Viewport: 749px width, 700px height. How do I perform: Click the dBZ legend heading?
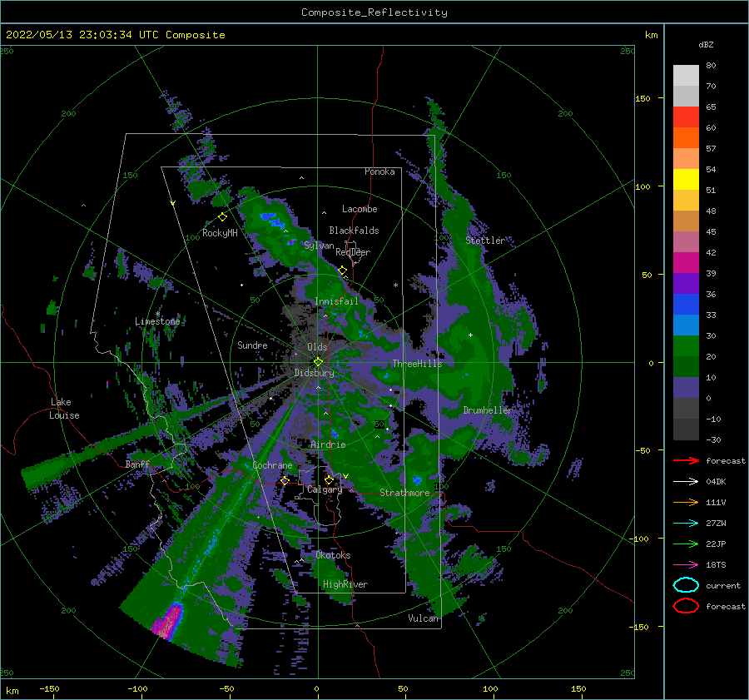(x=706, y=44)
